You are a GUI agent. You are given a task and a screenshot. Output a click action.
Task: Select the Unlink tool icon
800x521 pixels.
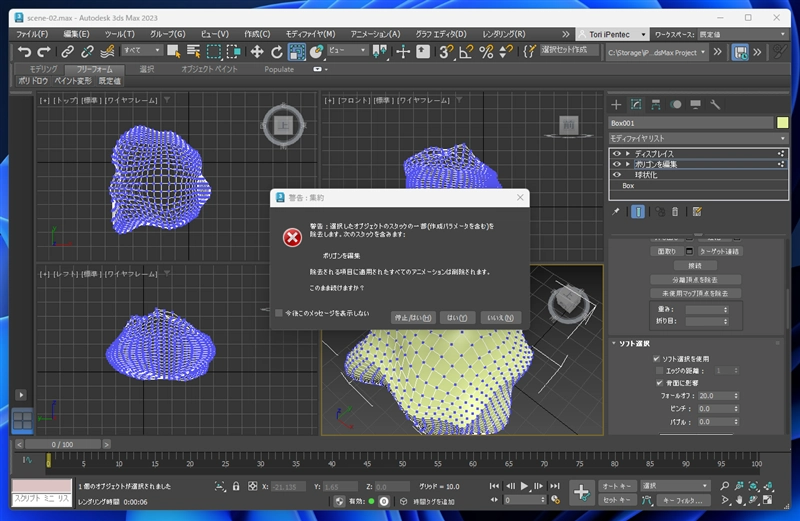pyautogui.click(x=87, y=52)
